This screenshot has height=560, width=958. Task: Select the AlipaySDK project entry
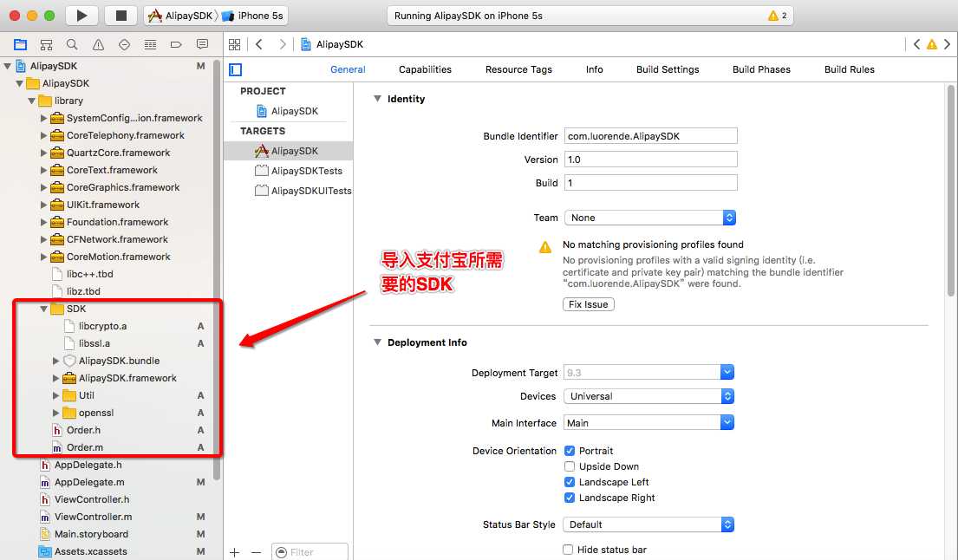tap(288, 111)
